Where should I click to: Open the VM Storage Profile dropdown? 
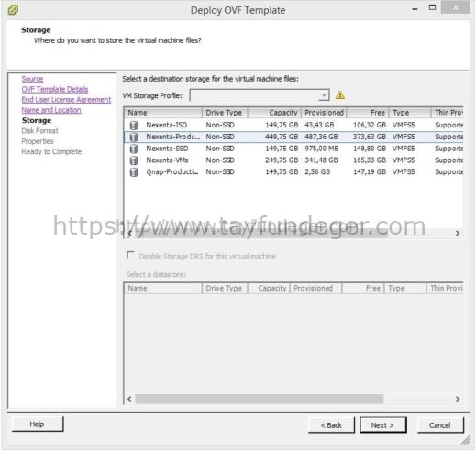pyautogui.click(x=260, y=95)
